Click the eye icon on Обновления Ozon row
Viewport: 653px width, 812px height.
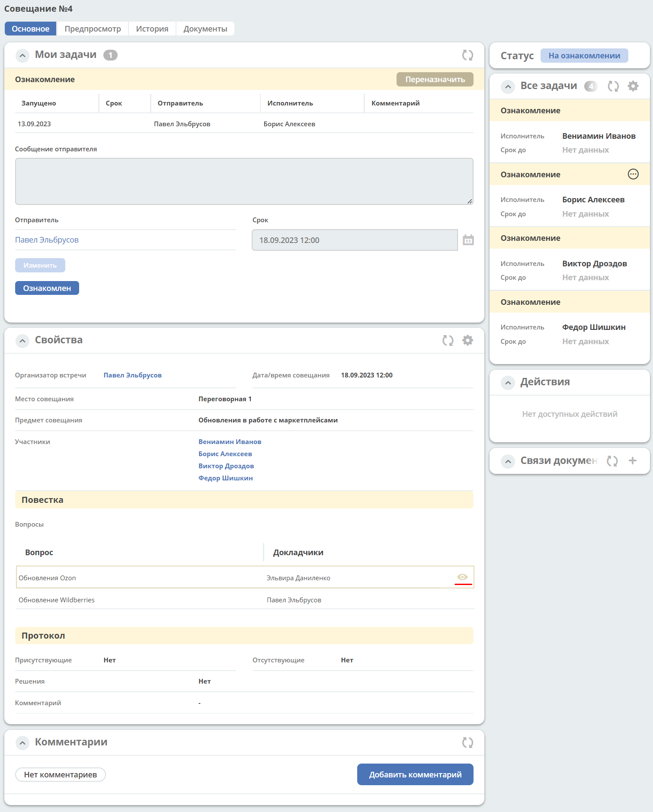463,577
